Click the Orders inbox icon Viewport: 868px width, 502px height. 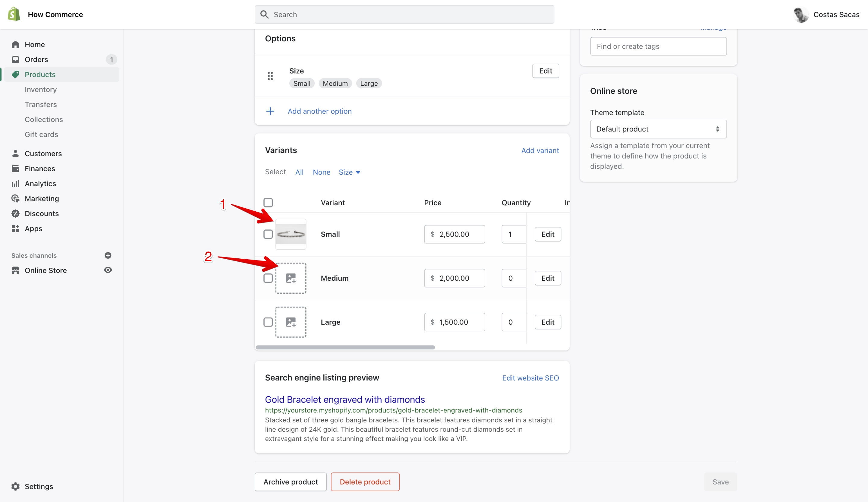15,59
